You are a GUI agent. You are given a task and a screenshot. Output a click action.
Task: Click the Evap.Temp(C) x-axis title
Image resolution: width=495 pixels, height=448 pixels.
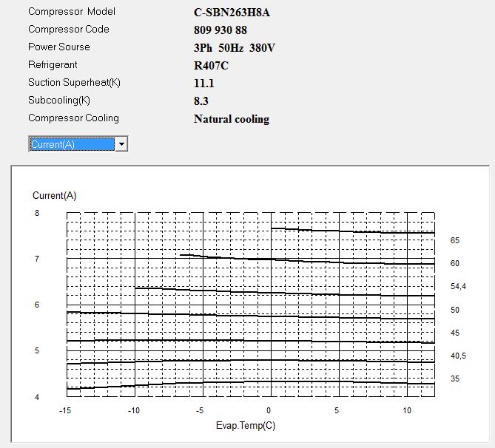pos(246,427)
